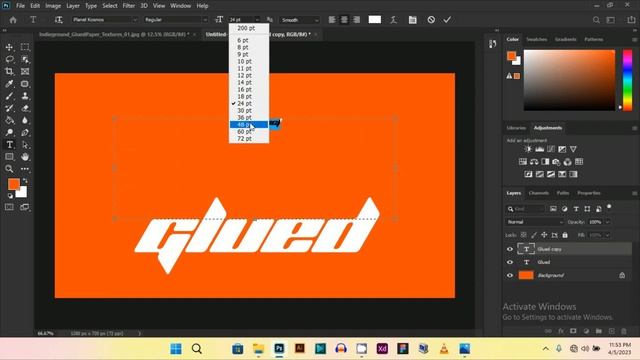Delete the selected layer with trash icon
Screen dimensions: 640x360
click(623, 331)
